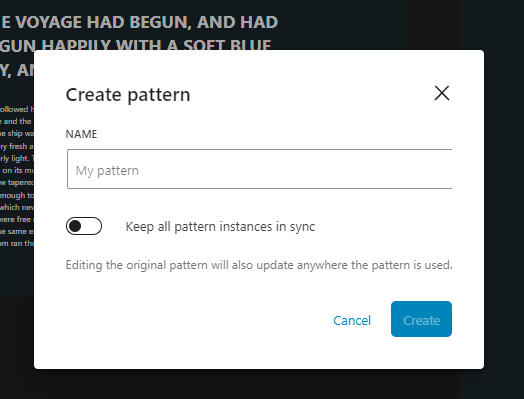The image size is (524, 399).
Task: Click the 'Create pattern' dialog title
Action: coord(128,95)
